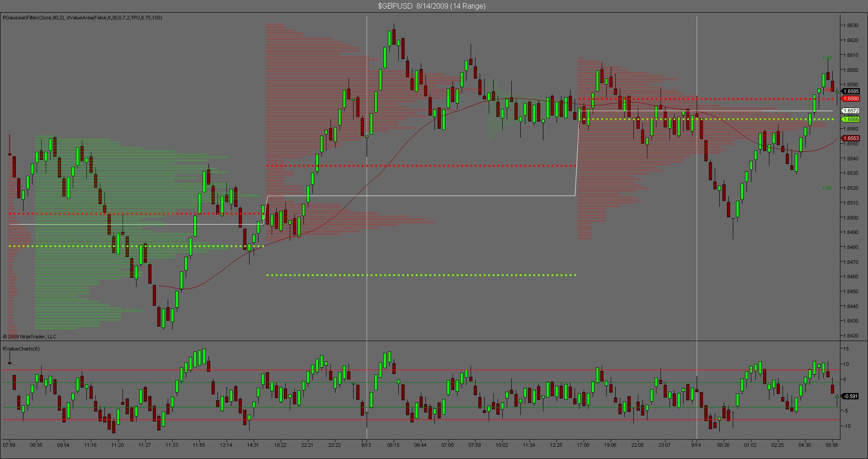
Task: Click the 00:26 time axis label
Action: coord(723,445)
